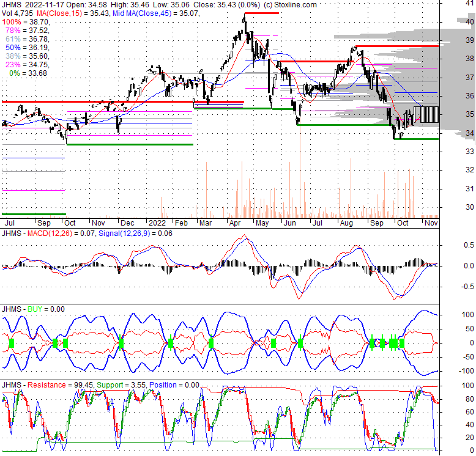Image resolution: width=476 pixels, height=456 pixels.
Task: Click the 'Close: 35.43 (0.0%)' value
Action: [x=226, y=5]
